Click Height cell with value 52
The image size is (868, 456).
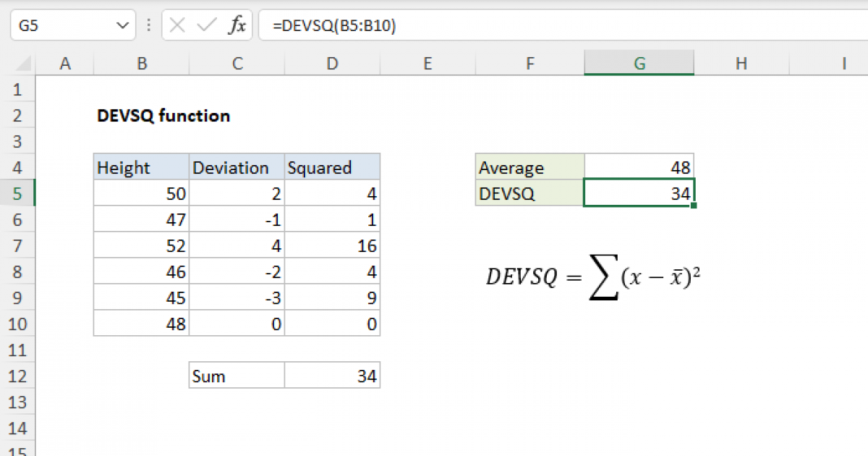pos(142,246)
